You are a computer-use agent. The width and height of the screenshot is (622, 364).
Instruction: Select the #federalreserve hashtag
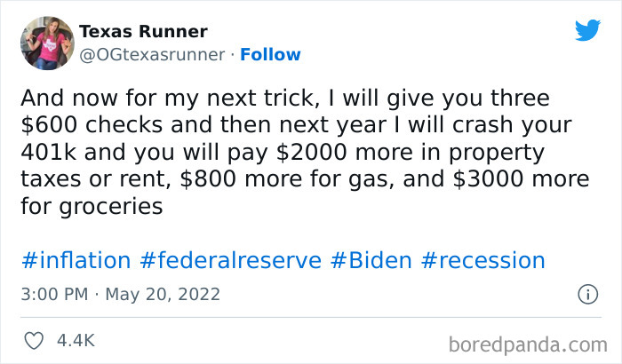point(227,260)
